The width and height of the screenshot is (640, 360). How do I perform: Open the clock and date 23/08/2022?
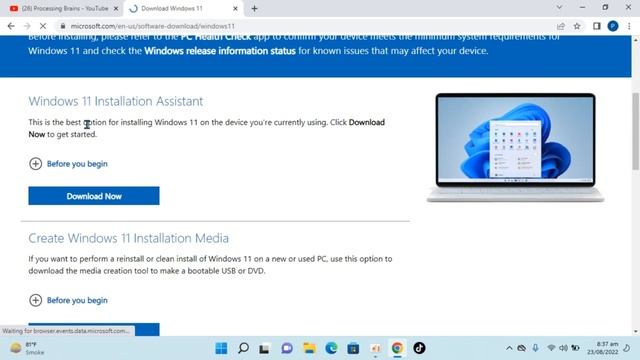pos(603,348)
